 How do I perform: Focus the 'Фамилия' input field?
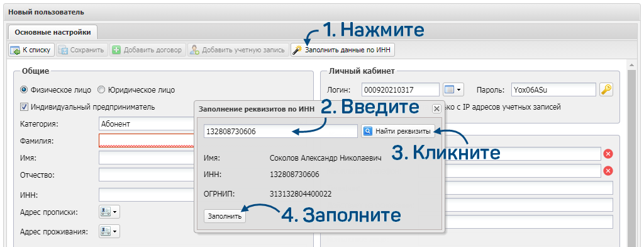[x=146, y=141]
